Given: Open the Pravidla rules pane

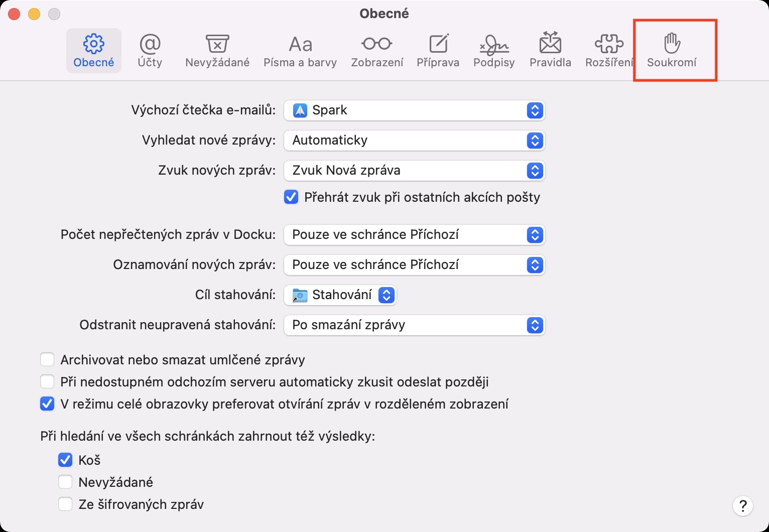Looking at the screenshot, I should (550, 51).
